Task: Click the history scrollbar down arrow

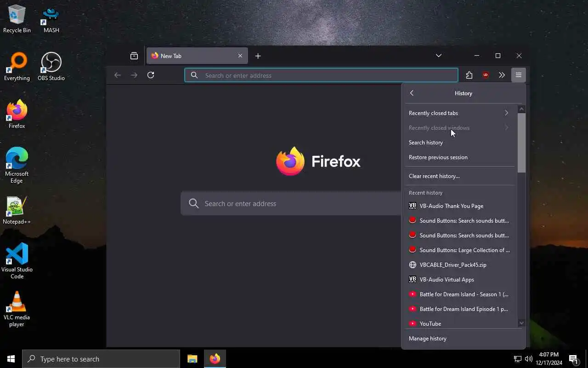Action: point(521,323)
